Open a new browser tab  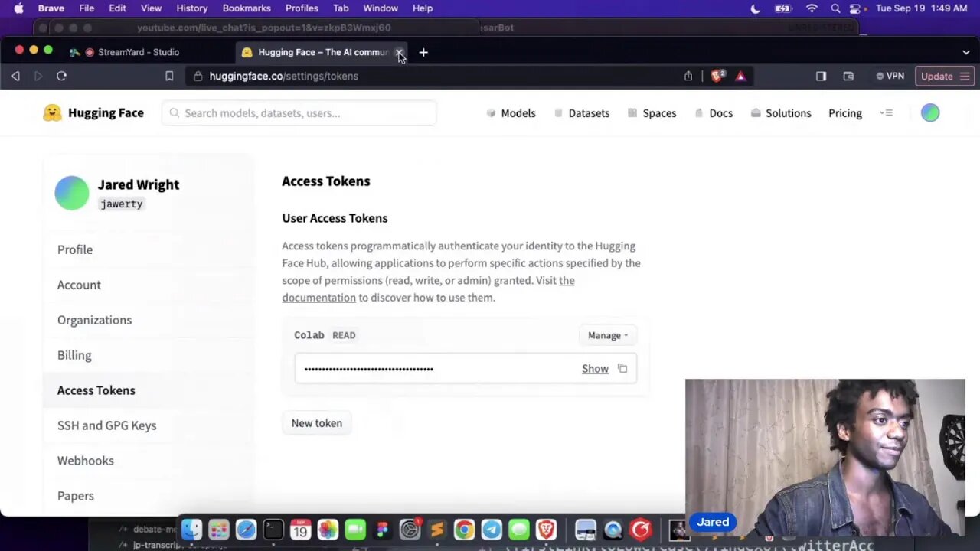coord(423,52)
